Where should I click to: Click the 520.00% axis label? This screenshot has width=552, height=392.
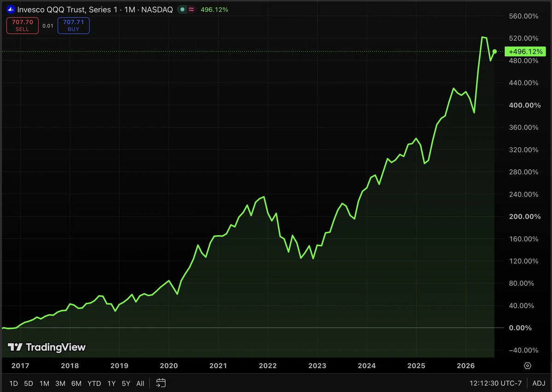point(524,38)
